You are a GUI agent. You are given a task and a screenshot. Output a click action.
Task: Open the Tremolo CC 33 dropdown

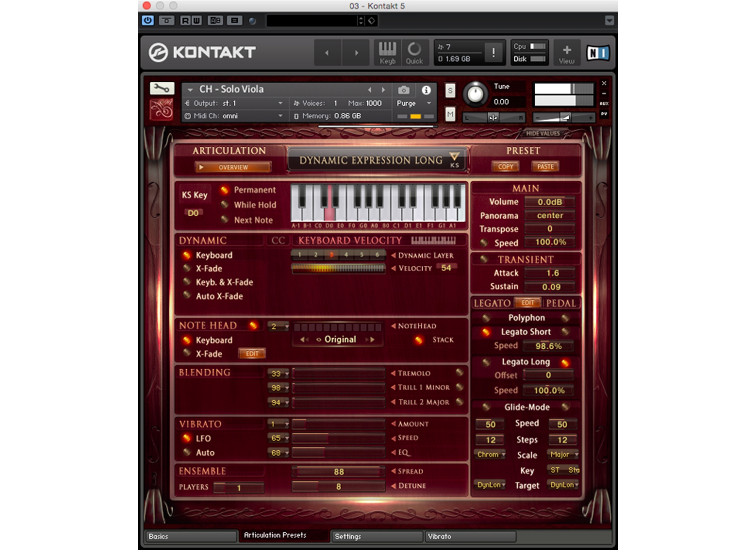tap(278, 374)
